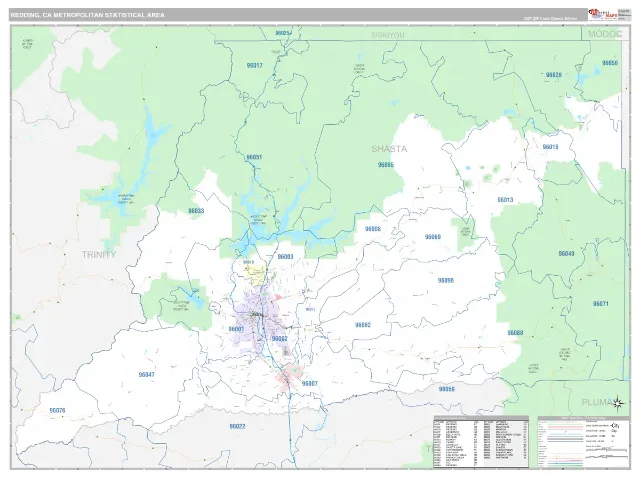Click ZIP code label 96065
The width and height of the screenshot is (640, 480).
coord(386,165)
